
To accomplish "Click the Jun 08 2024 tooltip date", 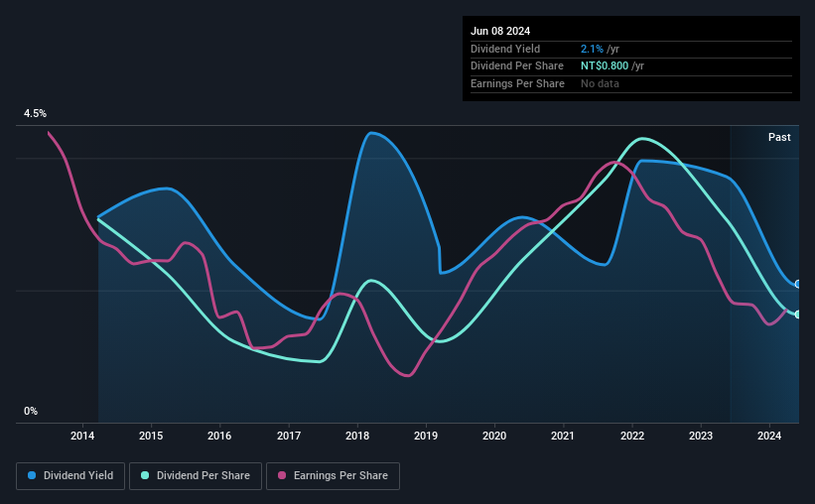I will (x=500, y=31).
